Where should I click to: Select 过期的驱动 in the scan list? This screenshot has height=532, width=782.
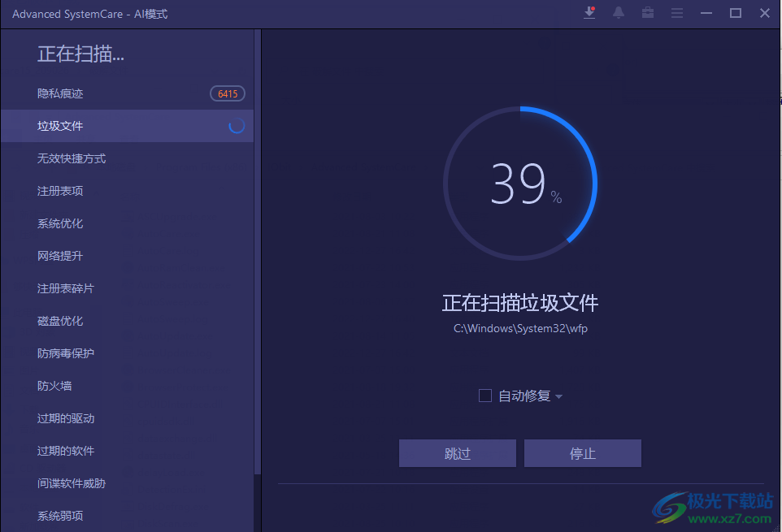(x=127, y=418)
